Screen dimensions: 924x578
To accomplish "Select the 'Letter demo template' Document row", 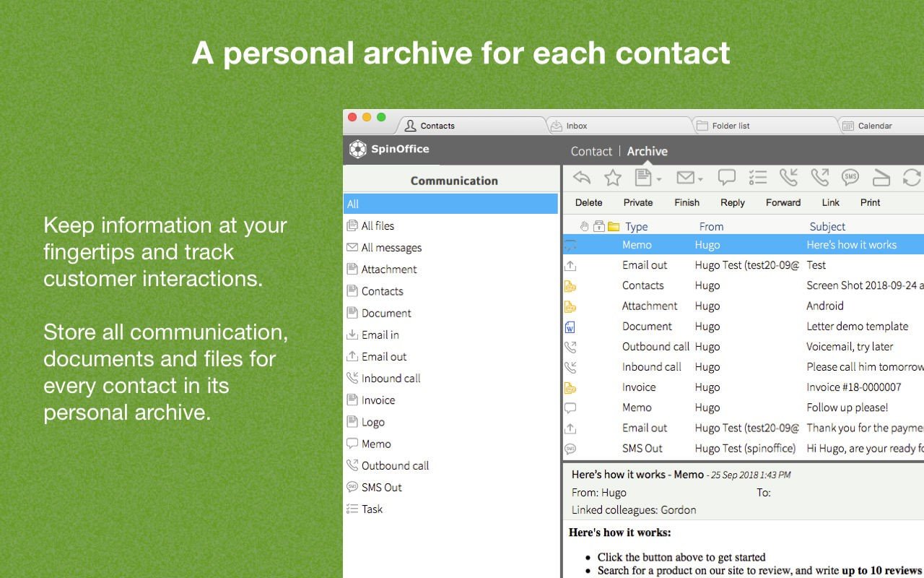I will [743, 326].
